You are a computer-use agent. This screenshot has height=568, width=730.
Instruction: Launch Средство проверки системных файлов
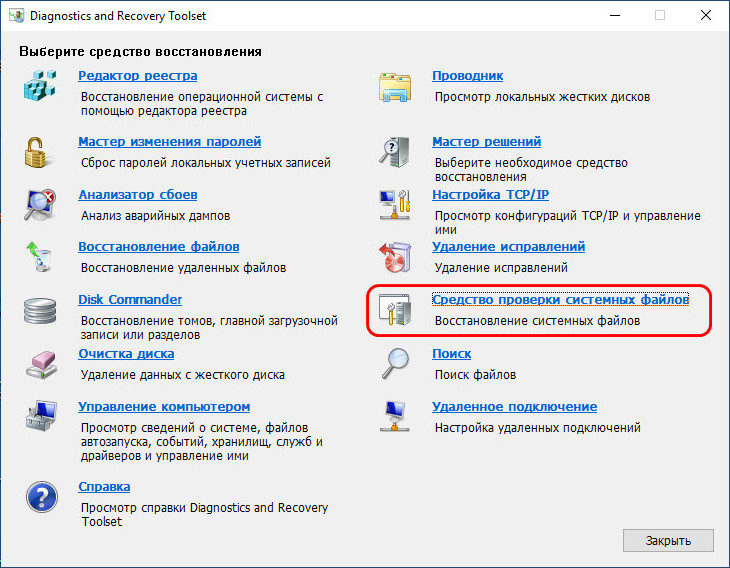pos(561,299)
